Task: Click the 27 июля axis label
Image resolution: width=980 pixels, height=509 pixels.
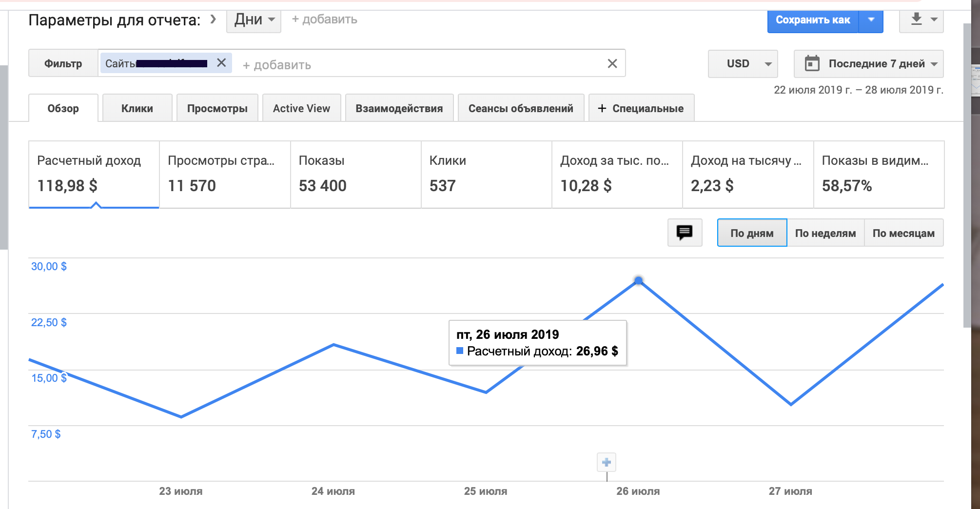Action: coord(790,491)
